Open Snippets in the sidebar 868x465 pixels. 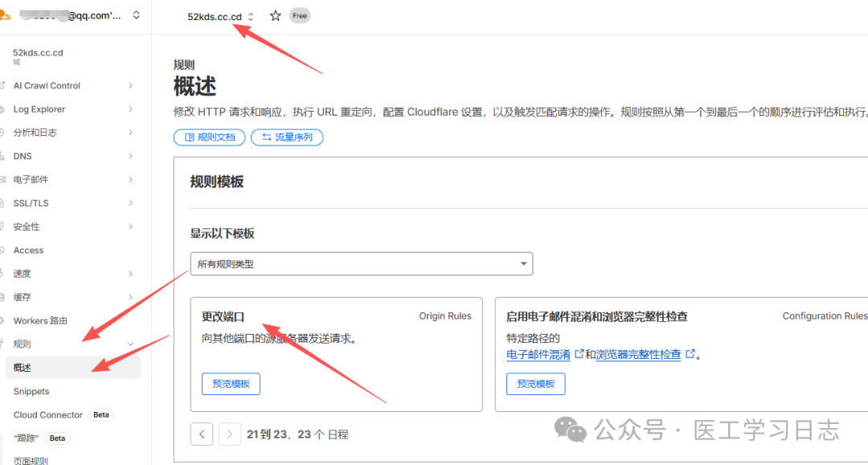pos(31,391)
